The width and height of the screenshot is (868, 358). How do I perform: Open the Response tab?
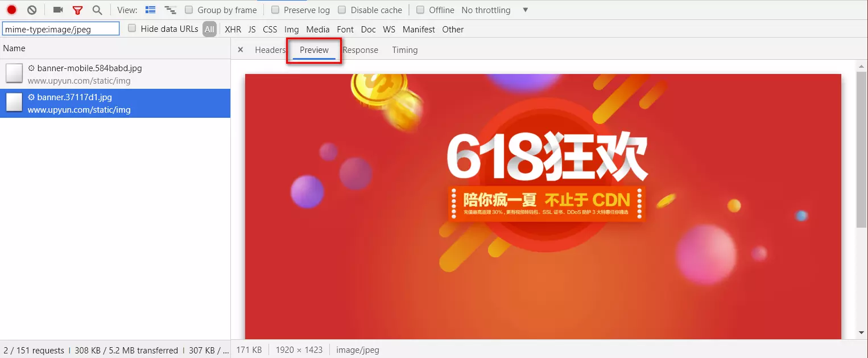[x=360, y=50]
